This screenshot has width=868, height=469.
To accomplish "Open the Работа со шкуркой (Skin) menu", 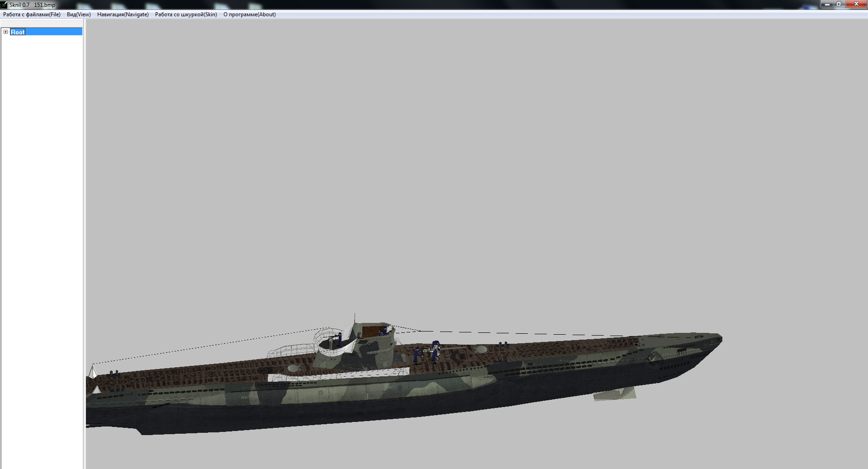I will pos(186,14).
